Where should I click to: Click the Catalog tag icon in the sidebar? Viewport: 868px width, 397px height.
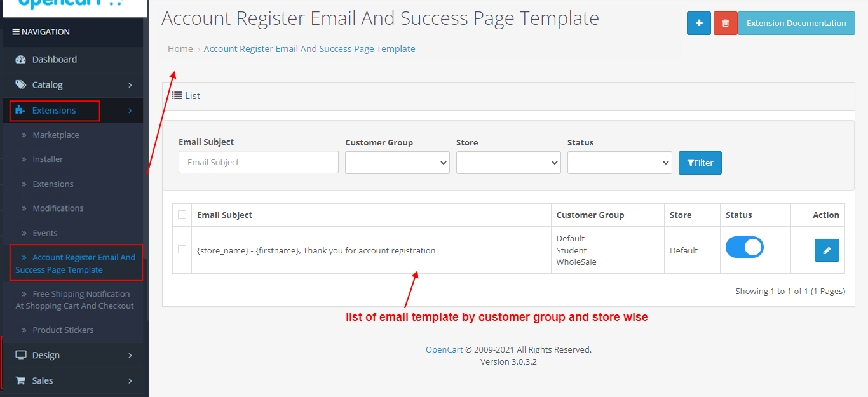pyautogui.click(x=20, y=84)
